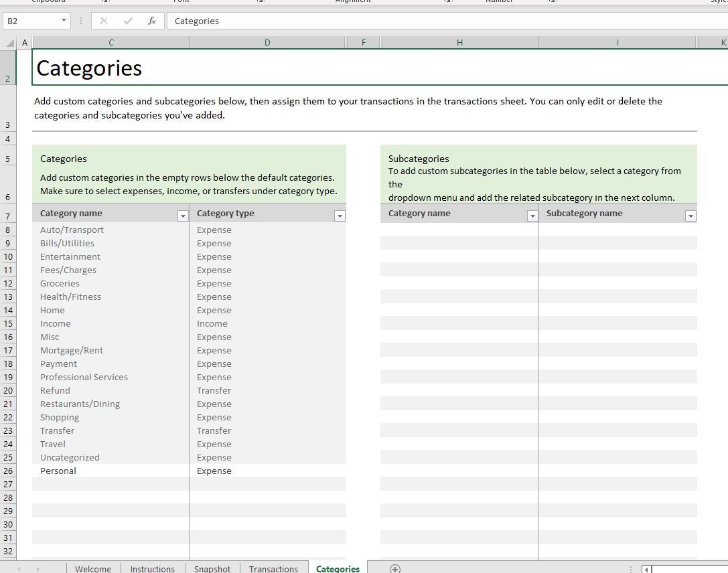Click the formula bar containing Categories
Screen dimensions: 728x573
coord(447,21)
